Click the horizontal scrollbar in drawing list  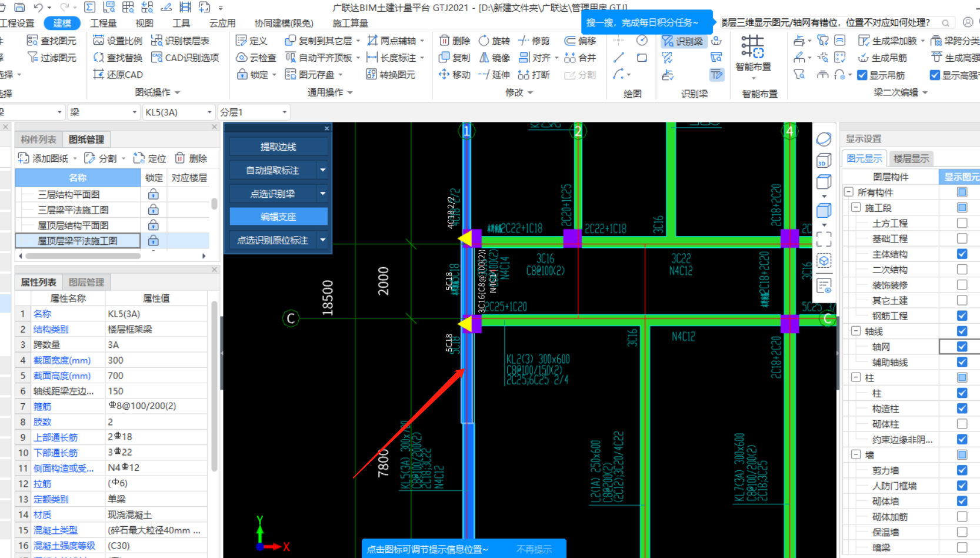click(82, 256)
